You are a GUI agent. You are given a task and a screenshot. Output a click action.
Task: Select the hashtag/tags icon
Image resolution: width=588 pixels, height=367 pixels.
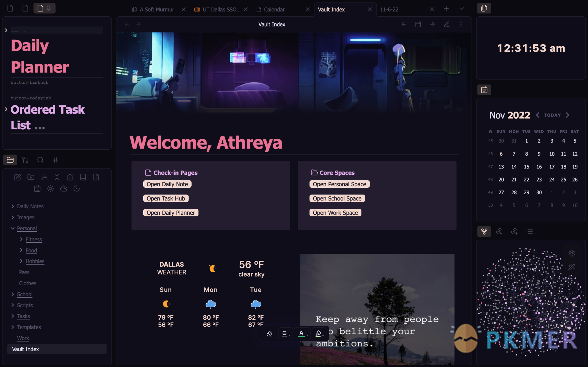point(55,160)
